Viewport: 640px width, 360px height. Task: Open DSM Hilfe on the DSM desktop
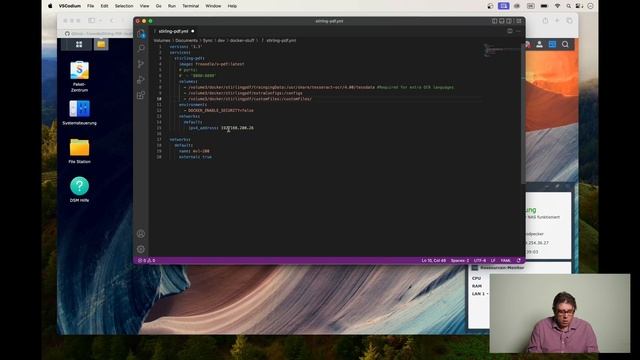pyautogui.click(x=79, y=189)
